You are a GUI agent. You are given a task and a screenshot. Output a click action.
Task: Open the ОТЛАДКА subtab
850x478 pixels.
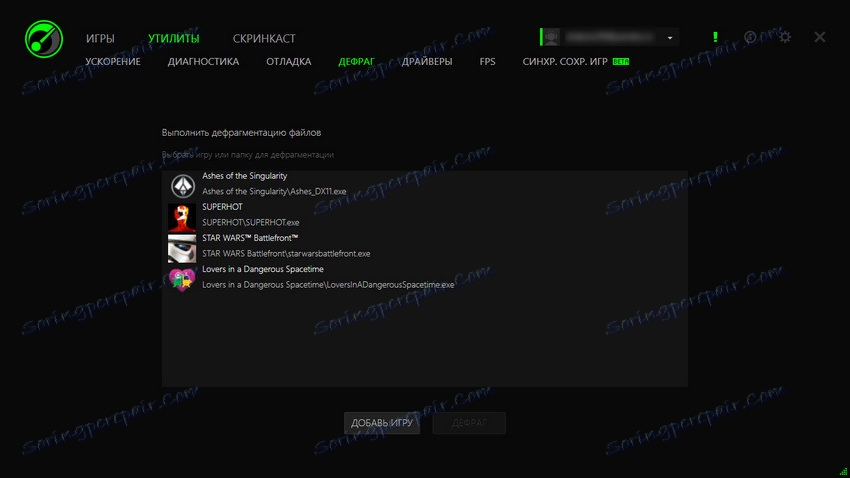coord(288,62)
